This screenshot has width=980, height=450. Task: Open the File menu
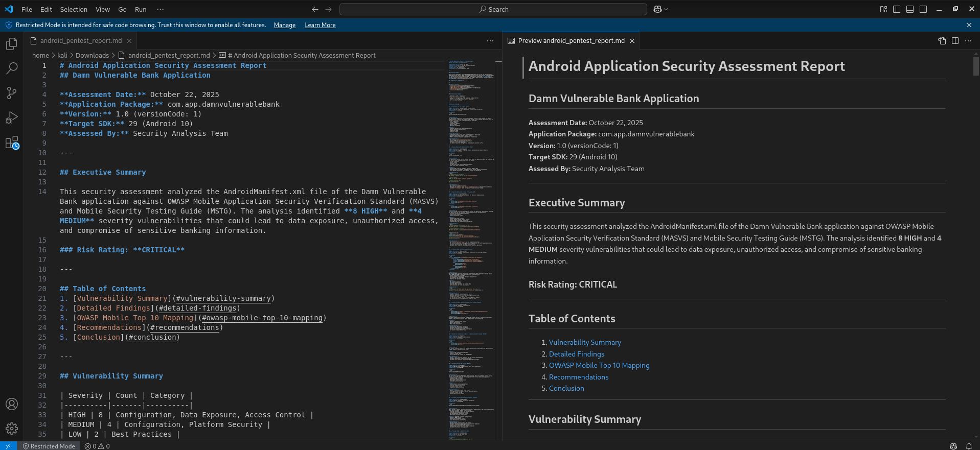(x=27, y=9)
